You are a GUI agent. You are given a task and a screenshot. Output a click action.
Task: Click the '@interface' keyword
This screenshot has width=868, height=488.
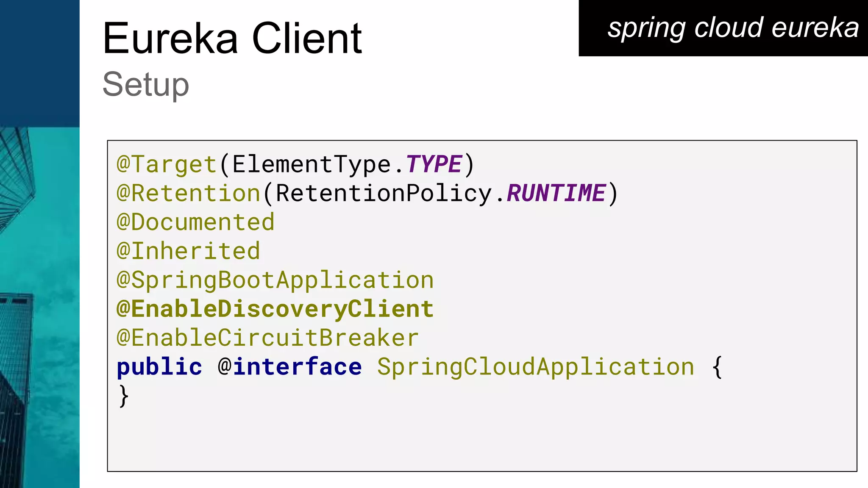(x=290, y=366)
